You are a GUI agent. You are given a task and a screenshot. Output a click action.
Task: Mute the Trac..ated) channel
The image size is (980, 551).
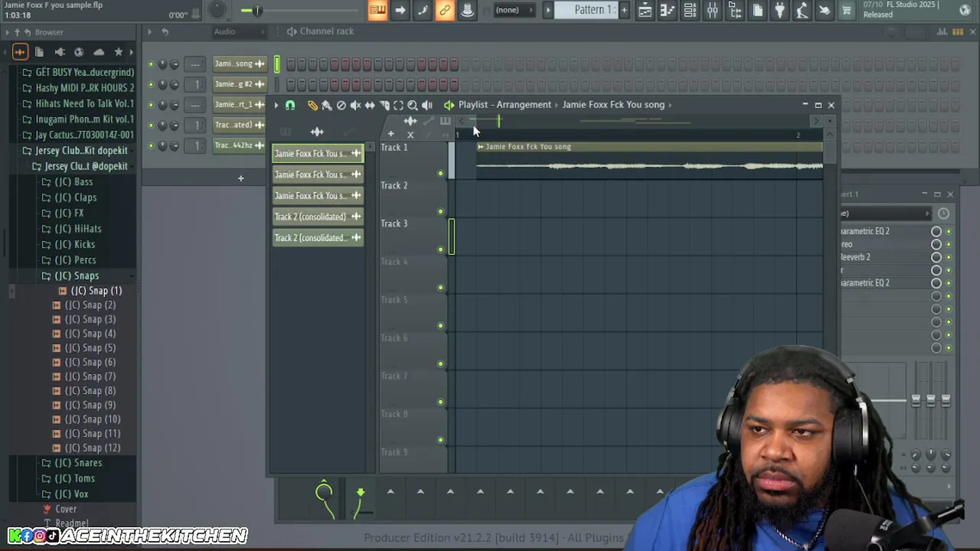tap(151, 125)
